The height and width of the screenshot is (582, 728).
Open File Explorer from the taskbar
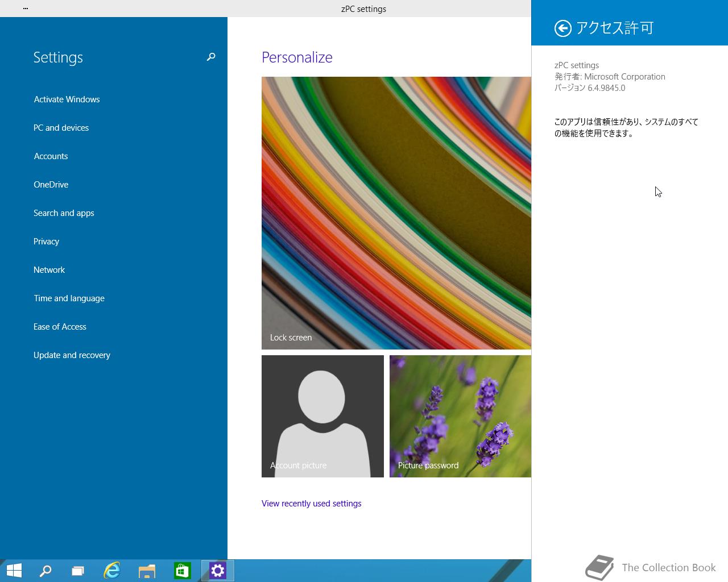tap(147, 571)
